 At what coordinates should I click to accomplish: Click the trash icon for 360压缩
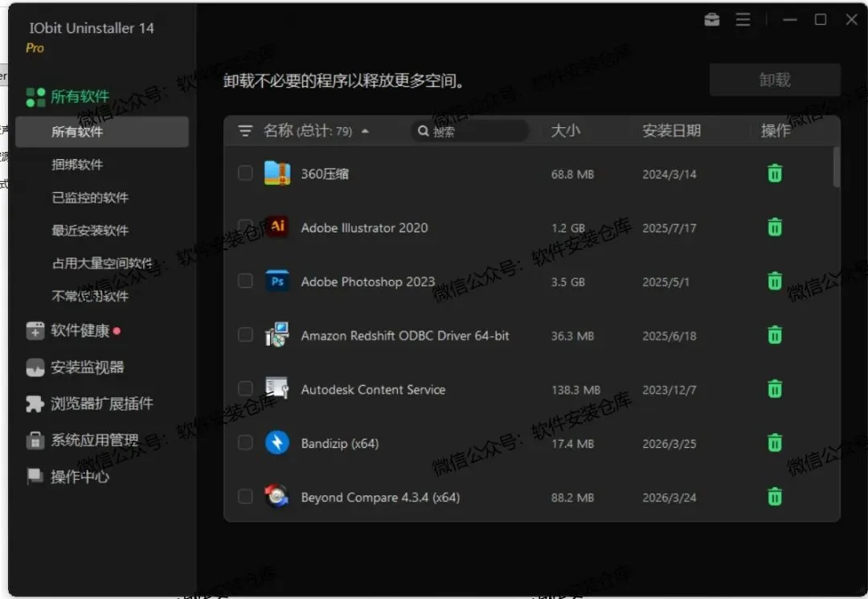tap(775, 174)
